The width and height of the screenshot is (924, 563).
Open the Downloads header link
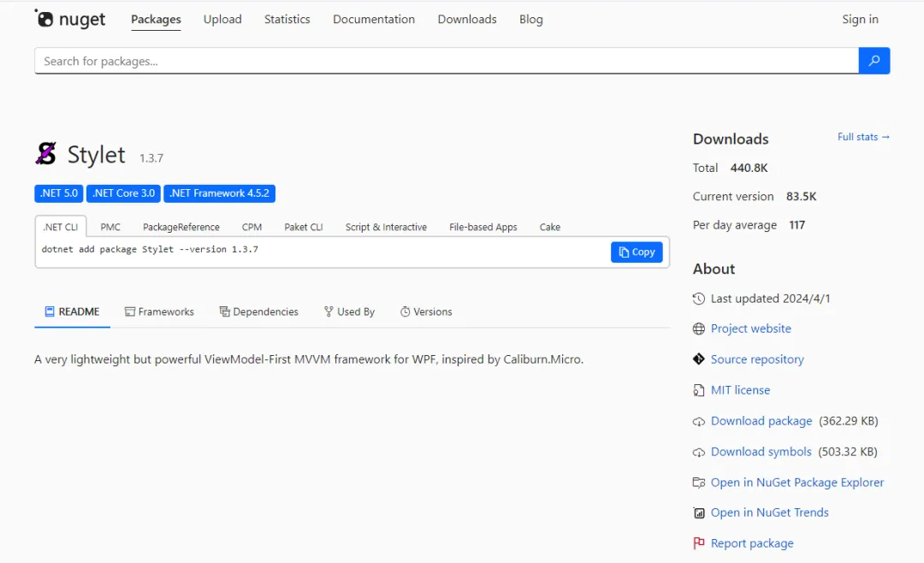467,19
